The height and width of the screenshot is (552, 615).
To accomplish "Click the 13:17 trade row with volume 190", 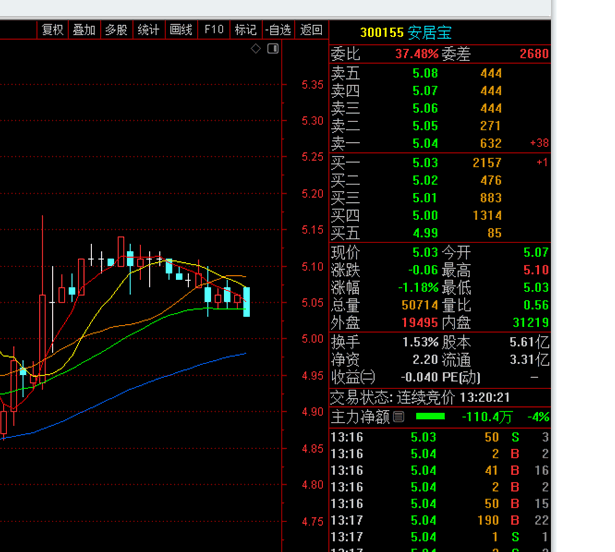I will pyautogui.click(x=440, y=520).
